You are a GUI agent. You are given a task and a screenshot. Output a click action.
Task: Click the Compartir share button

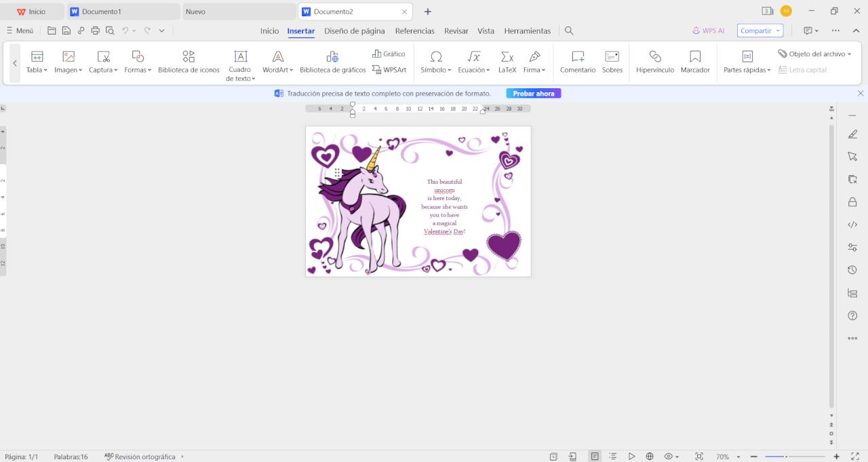759,31
